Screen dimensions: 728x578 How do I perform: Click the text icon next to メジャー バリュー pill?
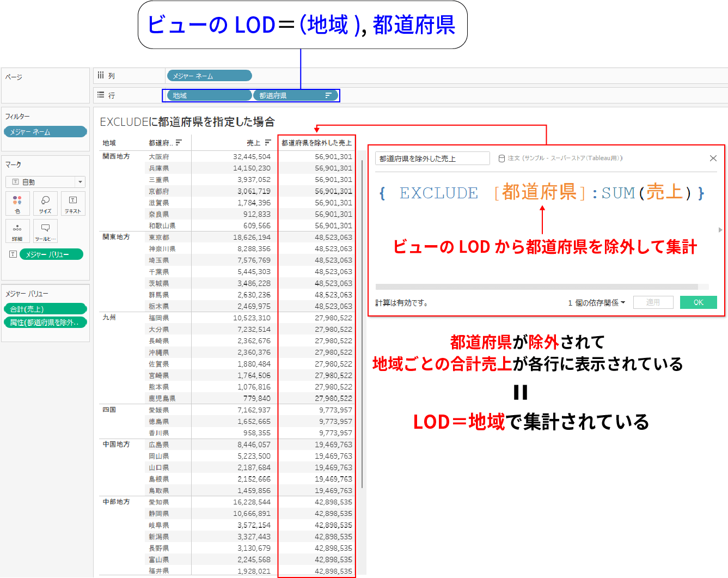(12, 254)
